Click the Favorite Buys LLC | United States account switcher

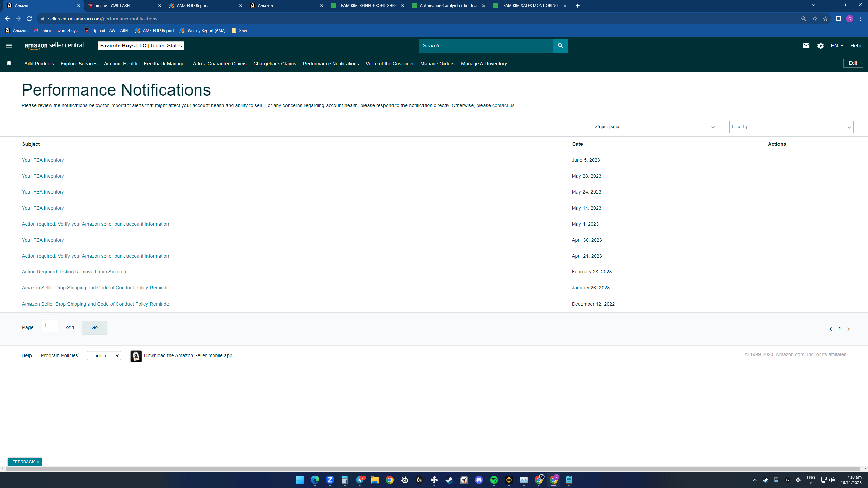click(x=141, y=46)
